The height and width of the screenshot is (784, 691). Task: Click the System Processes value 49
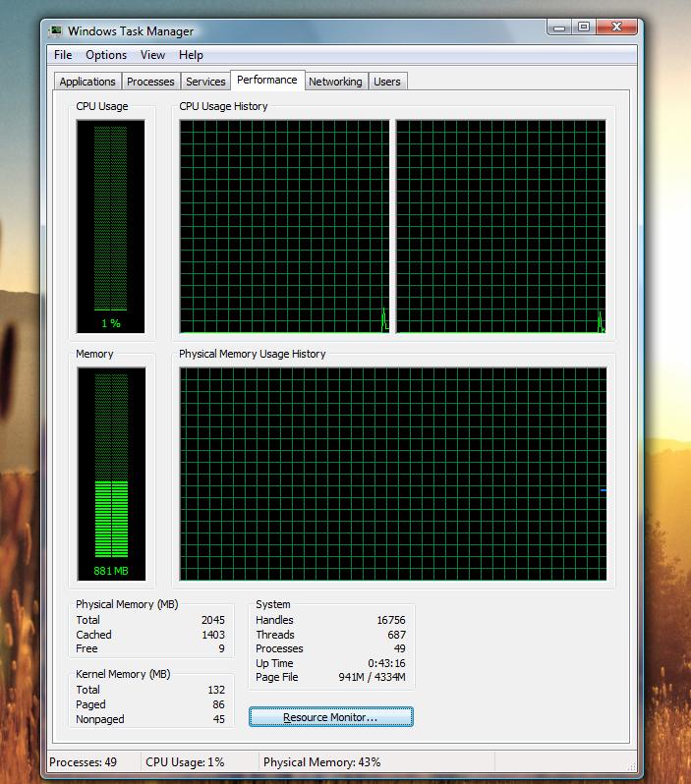pos(400,648)
